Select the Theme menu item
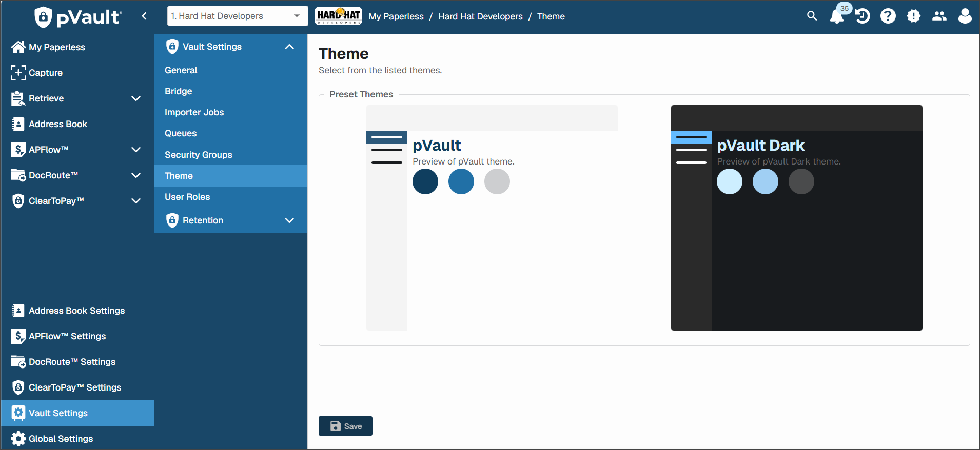980x450 pixels. (231, 176)
